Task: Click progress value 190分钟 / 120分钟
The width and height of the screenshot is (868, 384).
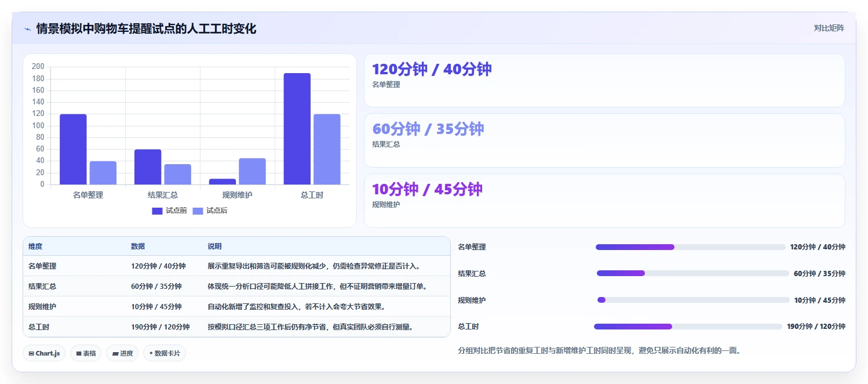Action: coord(816,327)
